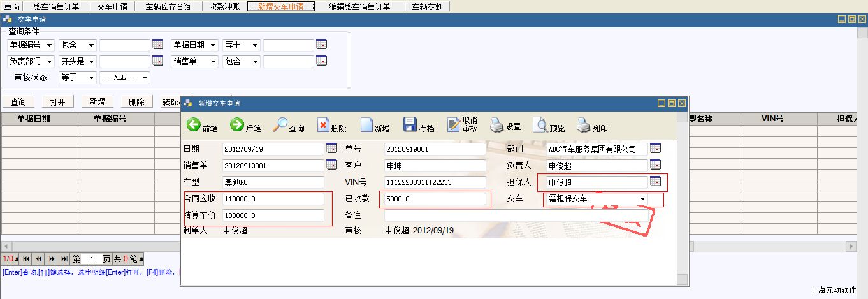Viewport: 868px width, 299px height.
Task: Expand the 交车 需担保交车 dropdown
Action: (x=642, y=199)
